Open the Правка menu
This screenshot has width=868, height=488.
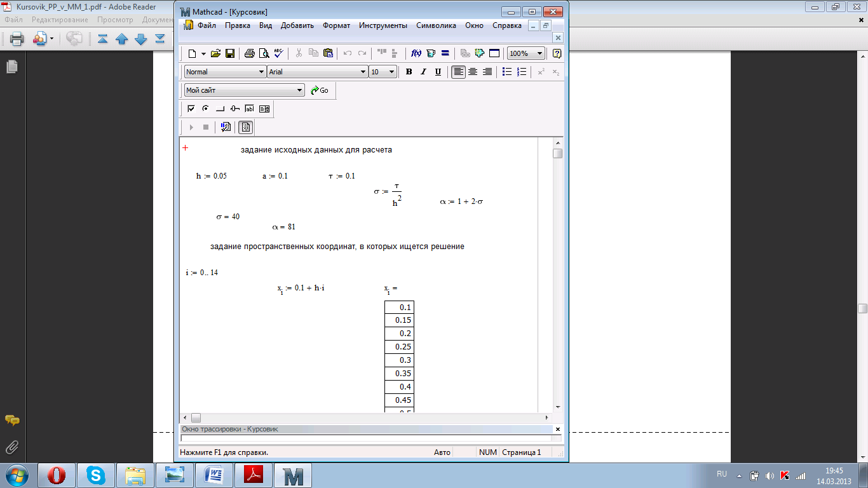tap(238, 25)
